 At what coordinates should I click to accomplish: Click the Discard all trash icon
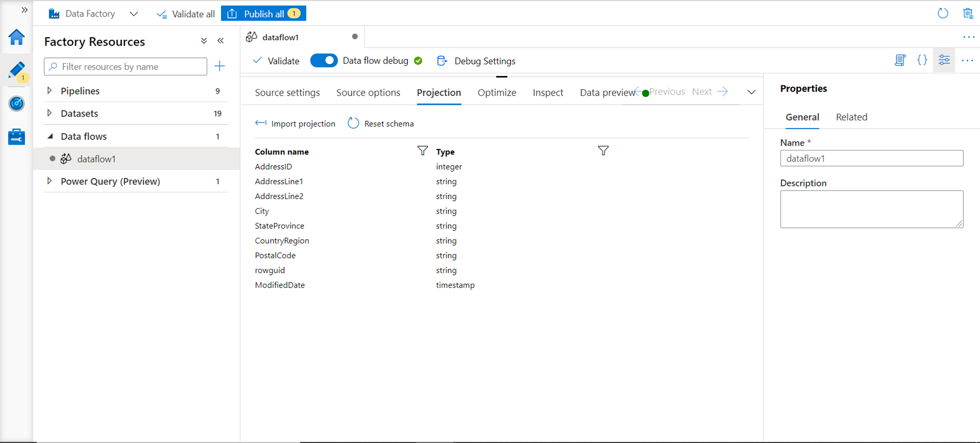tap(968, 13)
